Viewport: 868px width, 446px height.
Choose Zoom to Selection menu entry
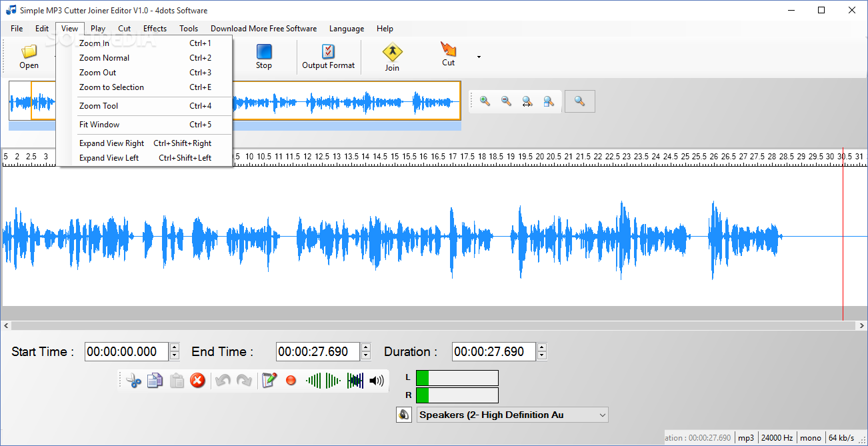pos(145,87)
